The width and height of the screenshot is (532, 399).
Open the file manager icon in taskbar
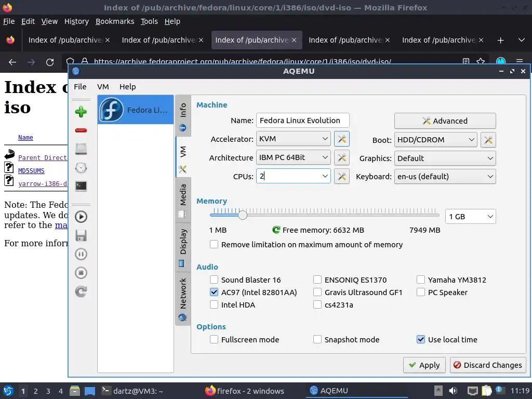point(75,391)
